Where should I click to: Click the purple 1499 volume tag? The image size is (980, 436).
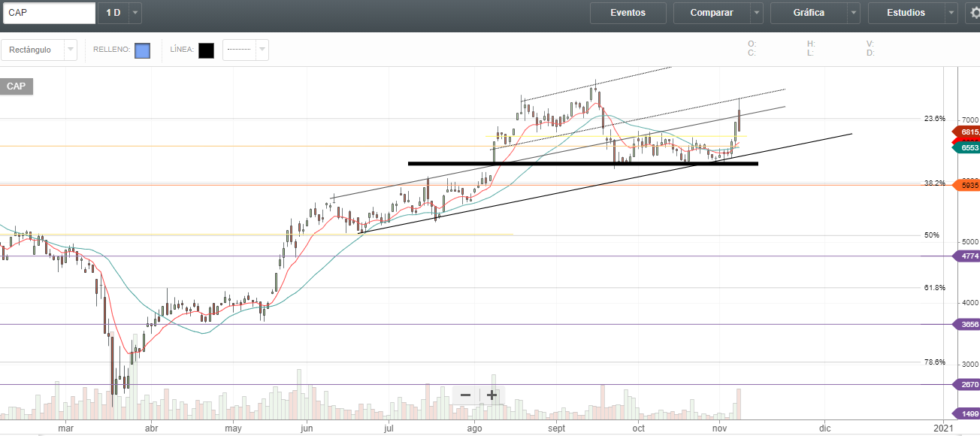966,413
